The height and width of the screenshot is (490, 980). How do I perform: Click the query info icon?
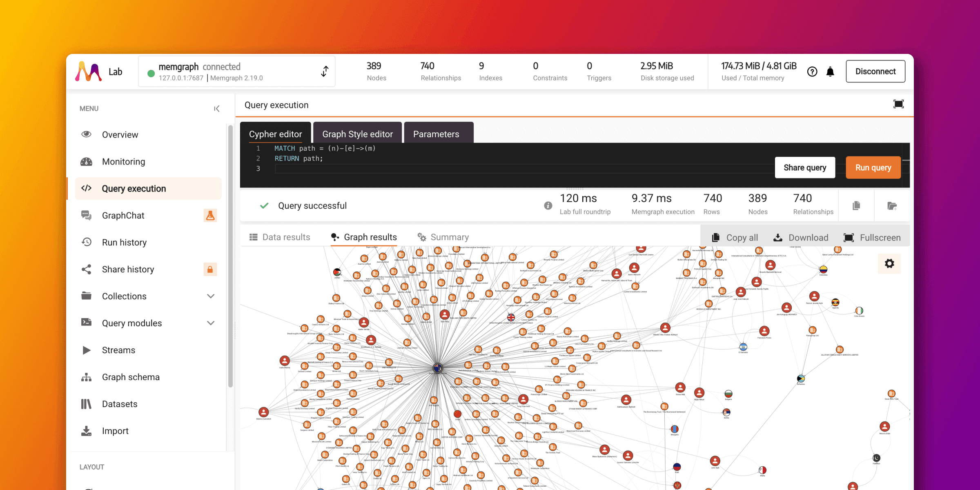click(548, 206)
